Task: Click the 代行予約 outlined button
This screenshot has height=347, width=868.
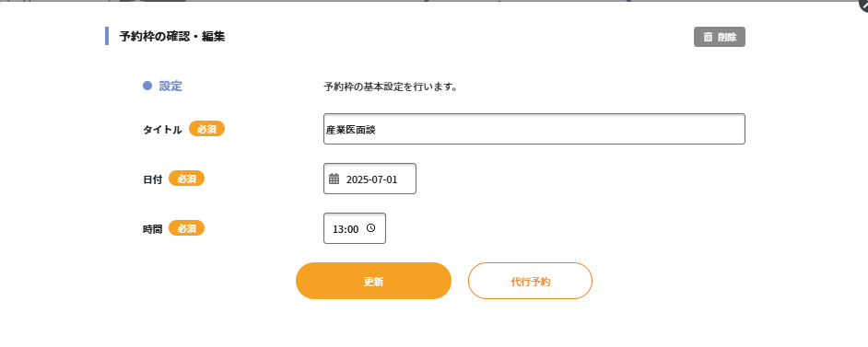Action: click(x=531, y=281)
